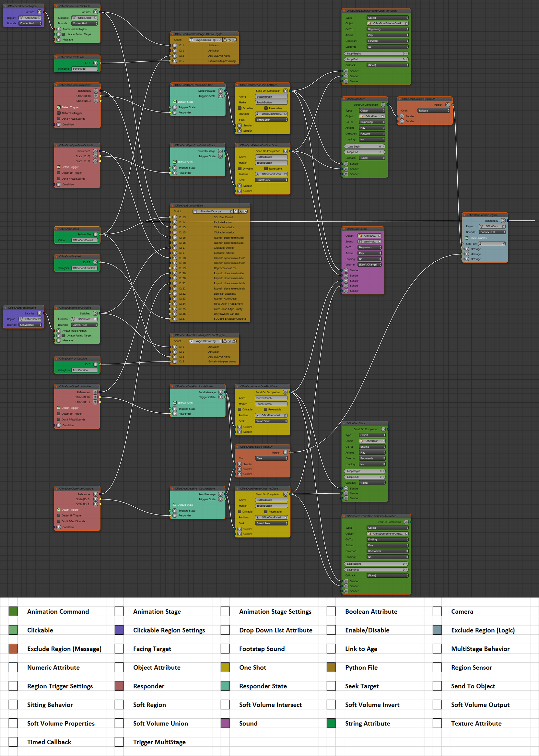Select the OfficeDoorOpen node header
The image size is (539, 756).
(365, 99)
